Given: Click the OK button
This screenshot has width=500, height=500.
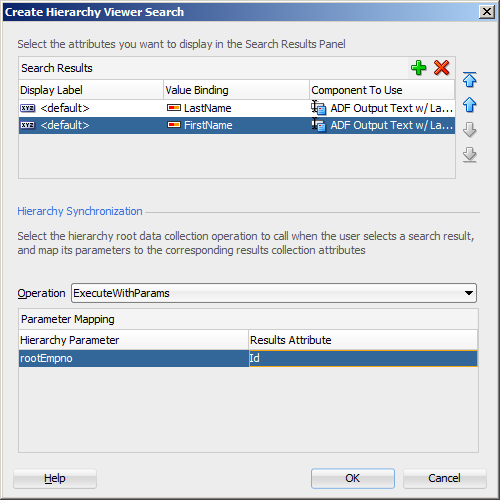Looking at the screenshot, I should tap(353, 478).
